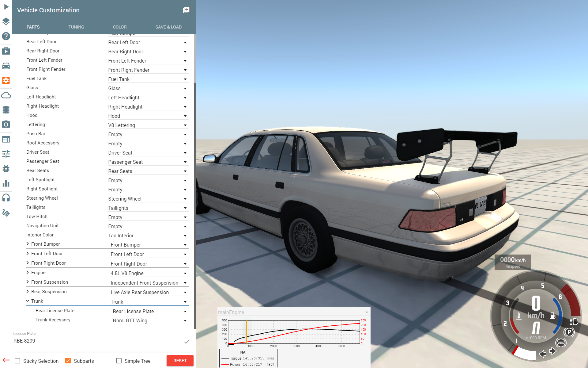Open the Push Bar Empty dropdown
Image resolution: width=588 pixels, height=368 pixels.
click(148, 134)
